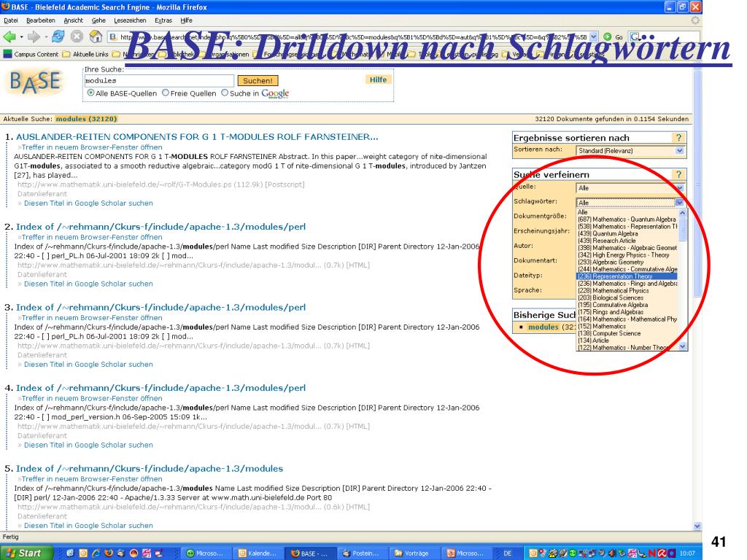The width and height of the screenshot is (747, 560).
Task: Open help for 'Ergebnisse sortieren nach' panel
Action: (x=678, y=138)
